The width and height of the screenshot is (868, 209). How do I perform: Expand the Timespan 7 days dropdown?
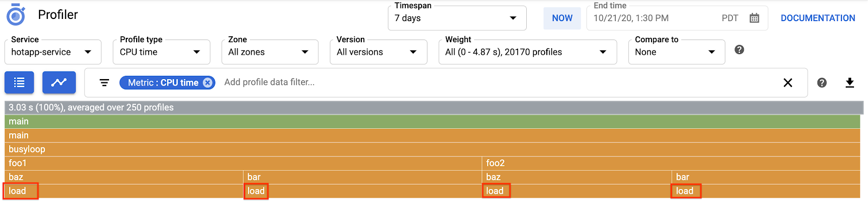tap(457, 18)
